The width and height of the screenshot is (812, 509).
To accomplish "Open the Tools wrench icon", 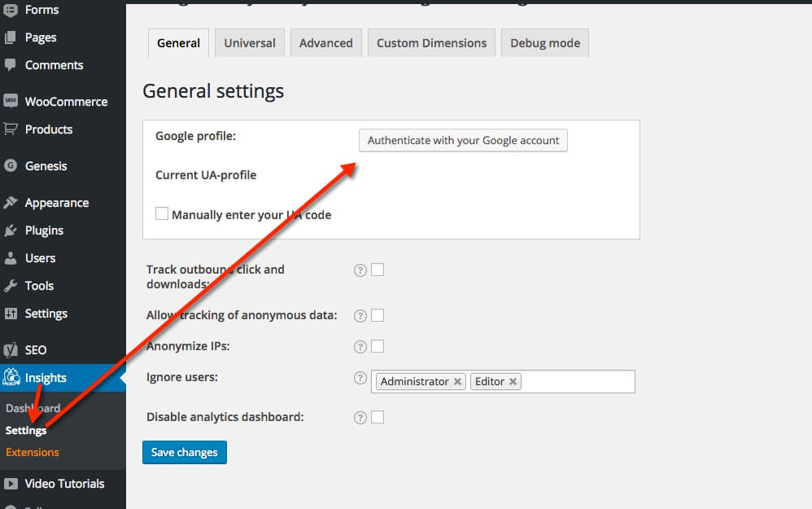I will tap(11, 286).
